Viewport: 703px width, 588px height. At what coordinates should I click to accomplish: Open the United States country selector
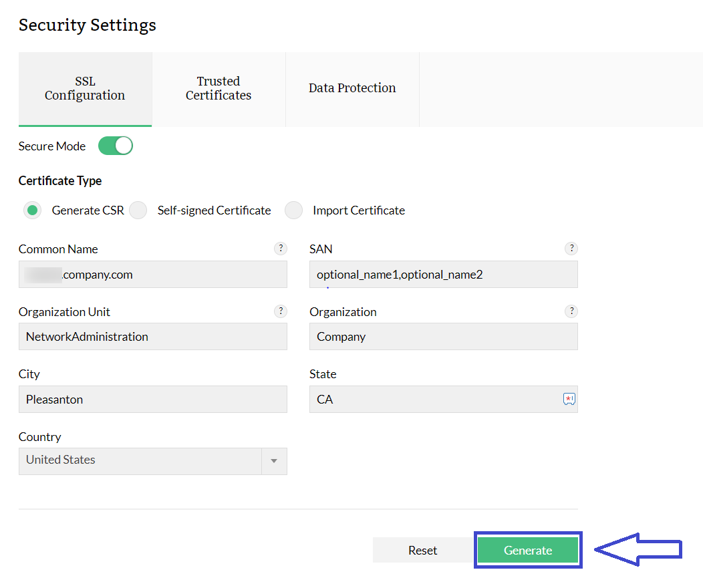click(x=140, y=461)
